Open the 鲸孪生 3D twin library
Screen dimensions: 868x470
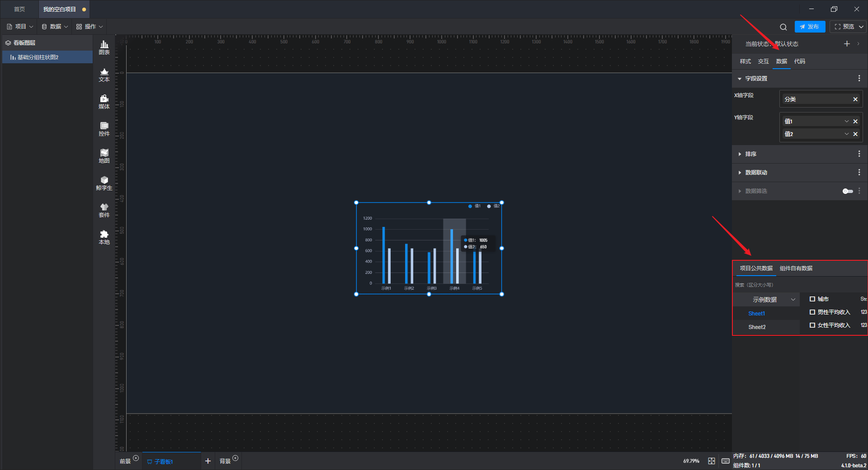pyautogui.click(x=104, y=183)
